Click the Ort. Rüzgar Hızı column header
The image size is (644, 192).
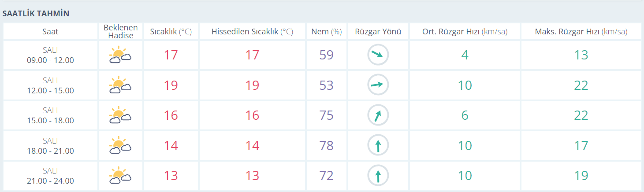pos(465,32)
